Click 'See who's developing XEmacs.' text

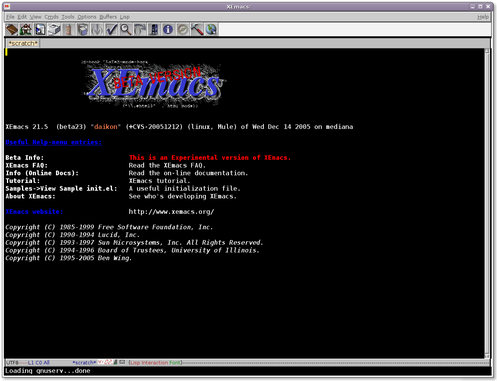pos(183,196)
